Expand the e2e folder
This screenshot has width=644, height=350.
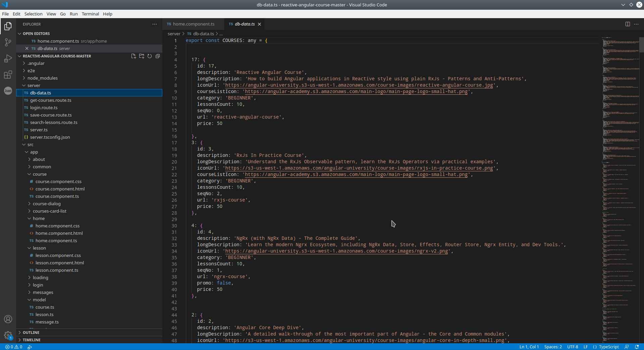click(90, 71)
